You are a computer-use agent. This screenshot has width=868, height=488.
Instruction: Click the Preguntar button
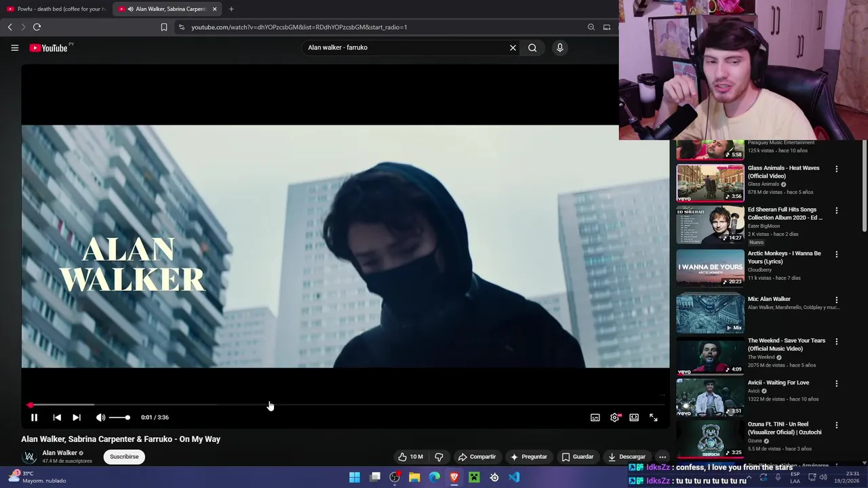(x=528, y=457)
